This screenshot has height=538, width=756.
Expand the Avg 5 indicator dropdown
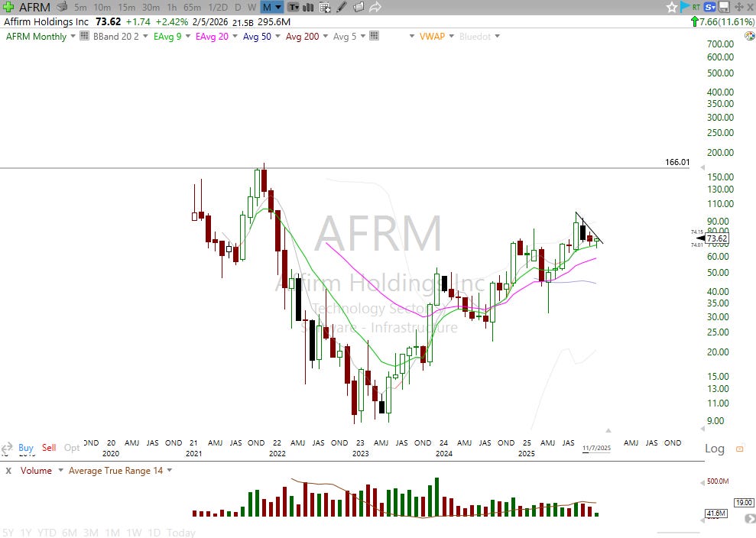pos(362,36)
